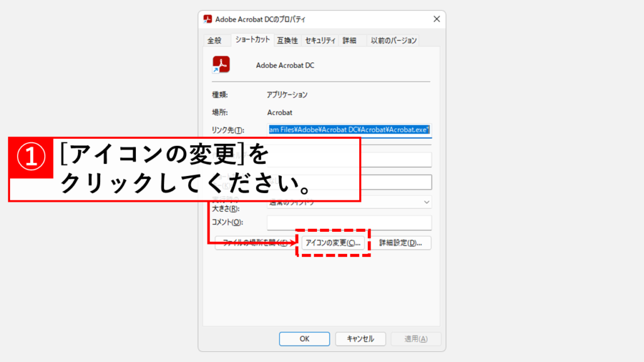Click the large Adobe Acrobat DC shortcut icon
The width and height of the screenshot is (644, 362).
[221, 65]
